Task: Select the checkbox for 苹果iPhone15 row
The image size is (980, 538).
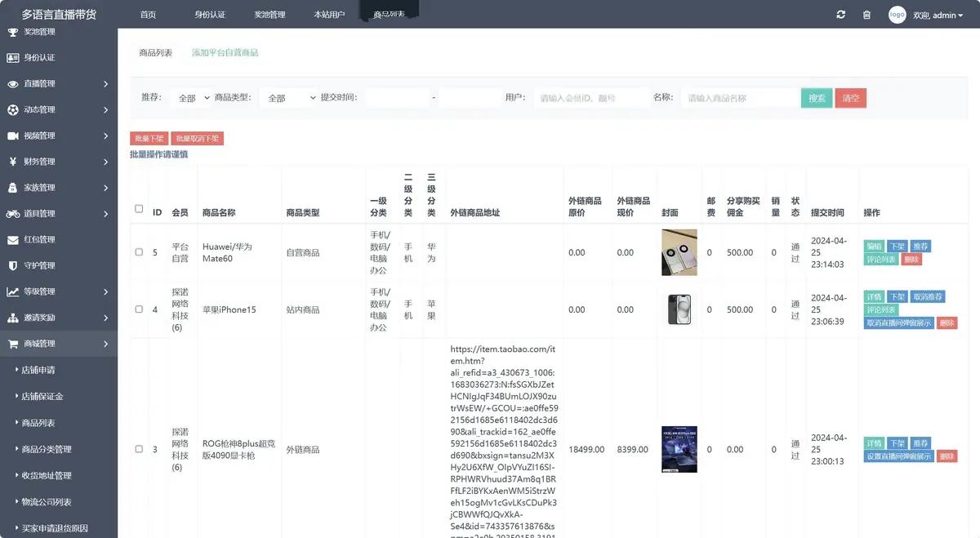Action: [139, 309]
